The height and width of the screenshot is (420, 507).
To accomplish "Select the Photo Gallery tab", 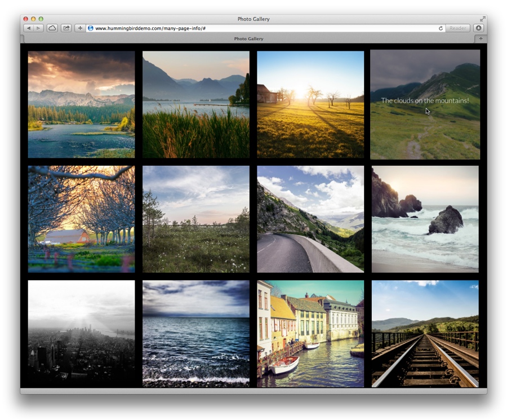I will tap(248, 39).
